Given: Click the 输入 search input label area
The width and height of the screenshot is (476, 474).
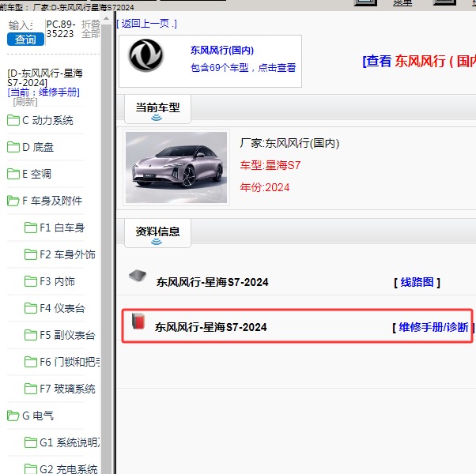Looking at the screenshot, I should pos(21,25).
